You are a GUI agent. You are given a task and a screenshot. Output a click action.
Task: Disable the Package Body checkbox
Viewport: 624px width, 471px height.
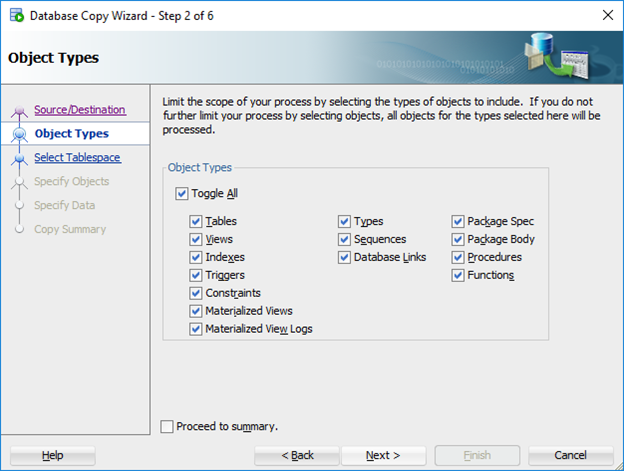[x=458, y=239]
